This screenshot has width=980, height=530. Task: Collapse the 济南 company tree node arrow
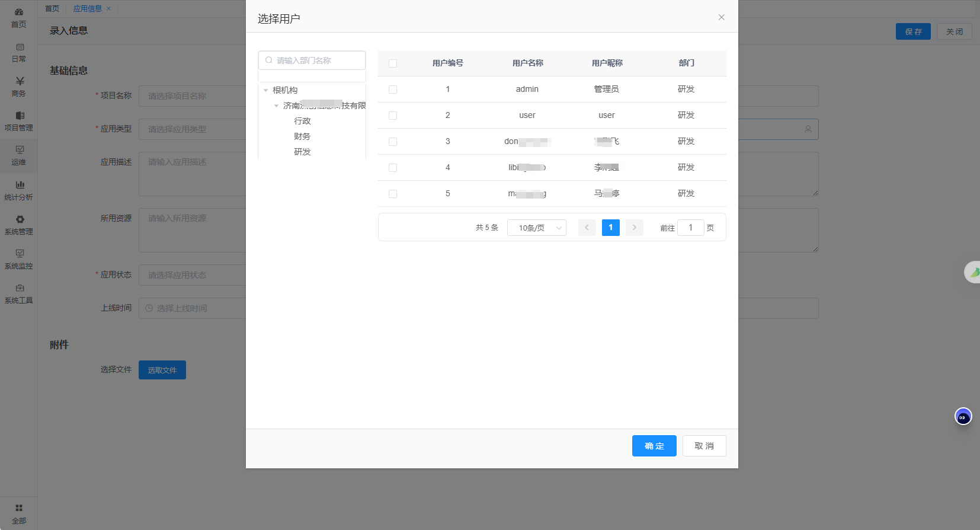click(x=276, y=106)
